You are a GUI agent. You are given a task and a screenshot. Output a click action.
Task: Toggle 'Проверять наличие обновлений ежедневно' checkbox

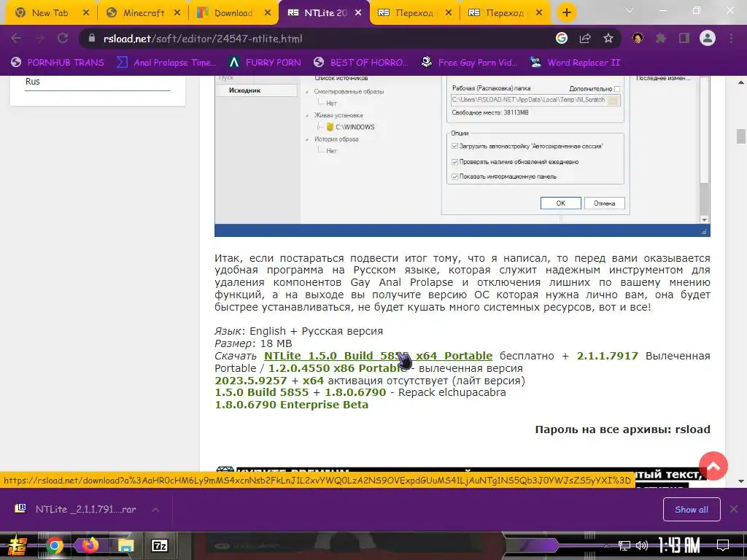(x=454, y=162)
